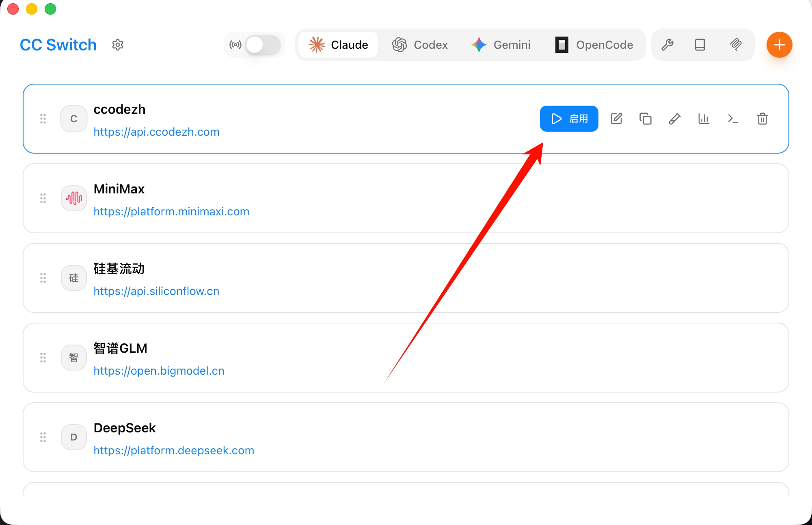Edit the ccodezh provider
Image resolution: width=812 pixels, height=525 pixels.
616,119
